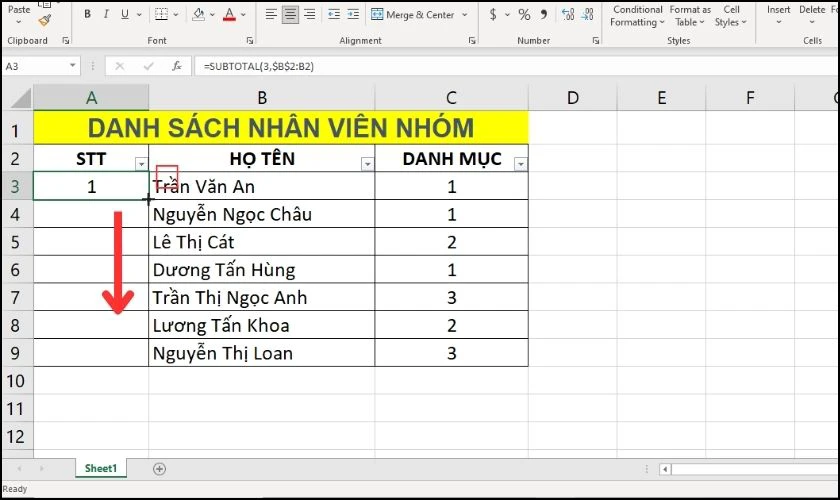Image resolution: width=840 pixels, height=500 pixels.
Task: Select column D header
Action: click(573, 98)
